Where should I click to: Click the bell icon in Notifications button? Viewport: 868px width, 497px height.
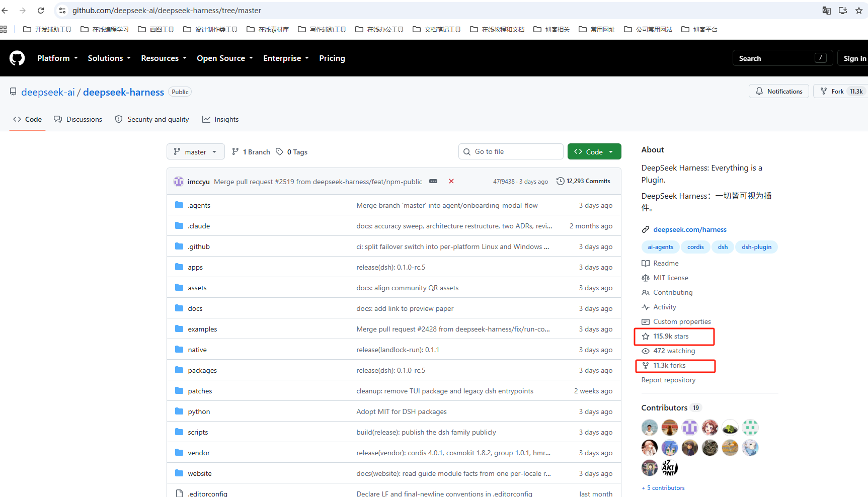tap(759, 91)
